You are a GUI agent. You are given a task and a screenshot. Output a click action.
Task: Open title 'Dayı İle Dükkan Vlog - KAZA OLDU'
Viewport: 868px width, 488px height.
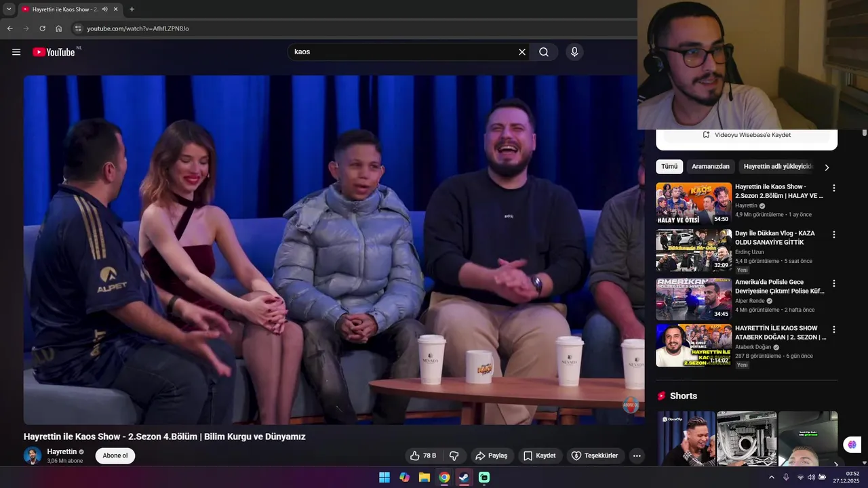pyautogui.click(x=775, y=238)
